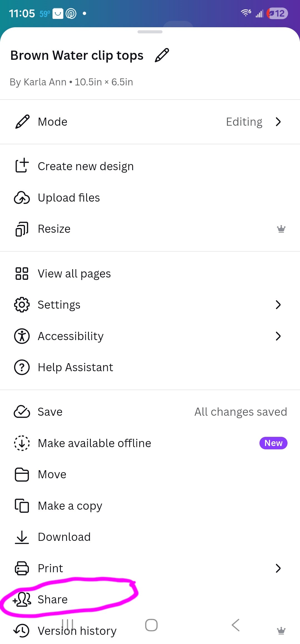Tap the pencil icon to rename design
300x644 pixels.
(x=162, y=55)
